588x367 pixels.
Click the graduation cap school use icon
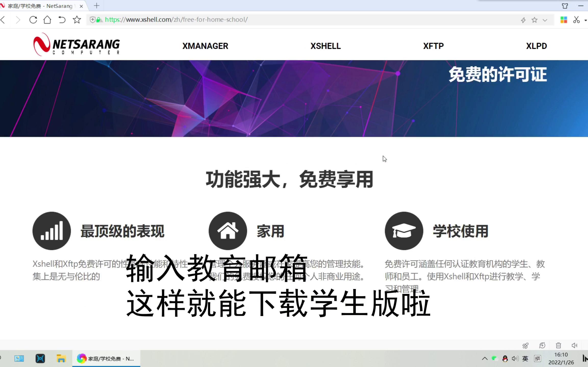click(403, 230)
